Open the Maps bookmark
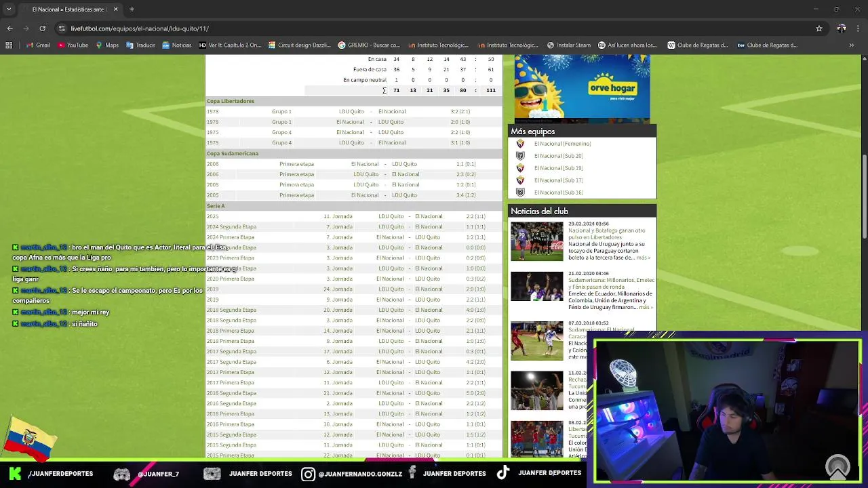This screenshot has height=488, width=868. coord(107,45)
